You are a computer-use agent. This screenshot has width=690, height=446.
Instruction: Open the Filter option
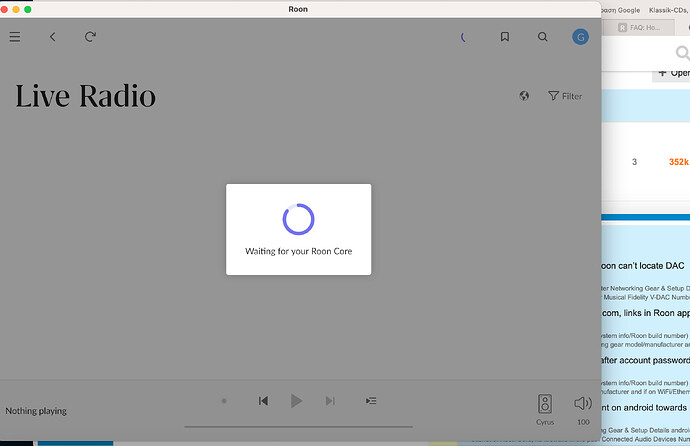point(565,96)
